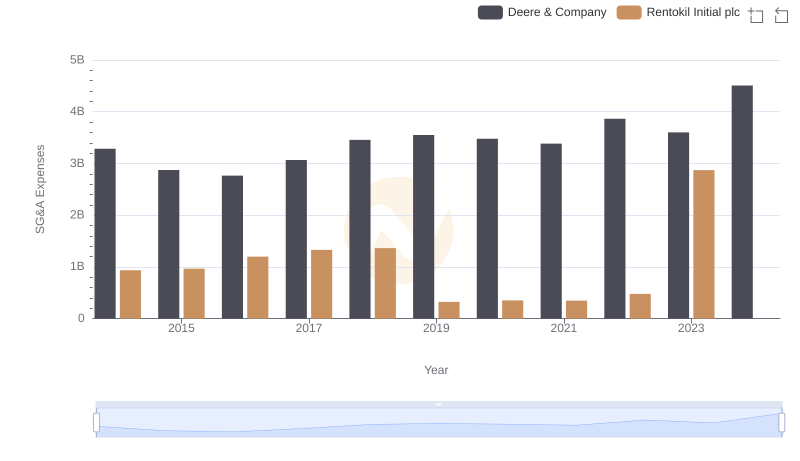Screen dimensions: 800x461
Task: Click the SG&A Expenses axis title
Action: pyautogui.click(x=40, y=189)
